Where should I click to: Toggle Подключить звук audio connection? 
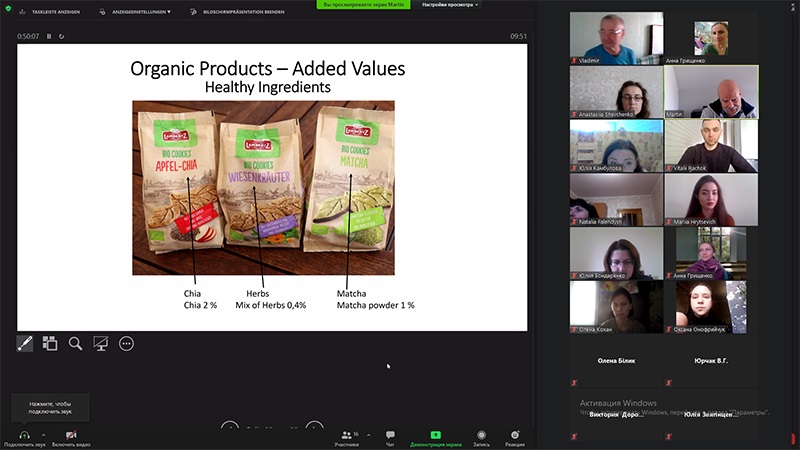24,438
